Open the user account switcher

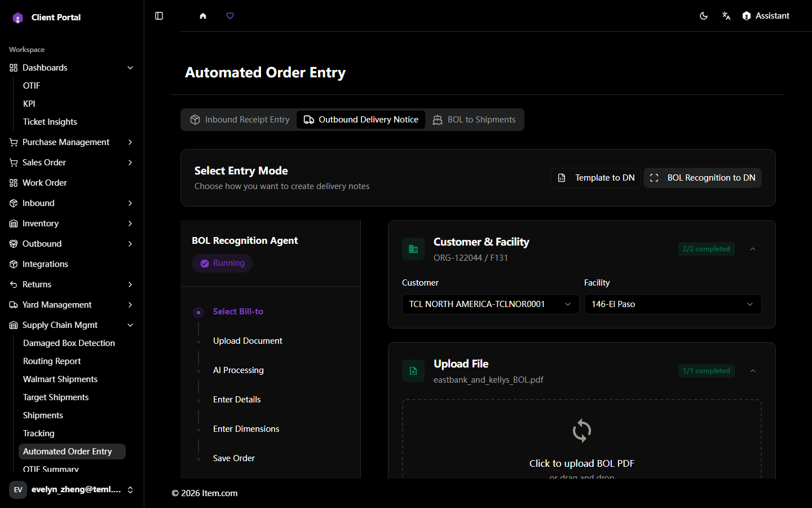(x=72, y=489)
